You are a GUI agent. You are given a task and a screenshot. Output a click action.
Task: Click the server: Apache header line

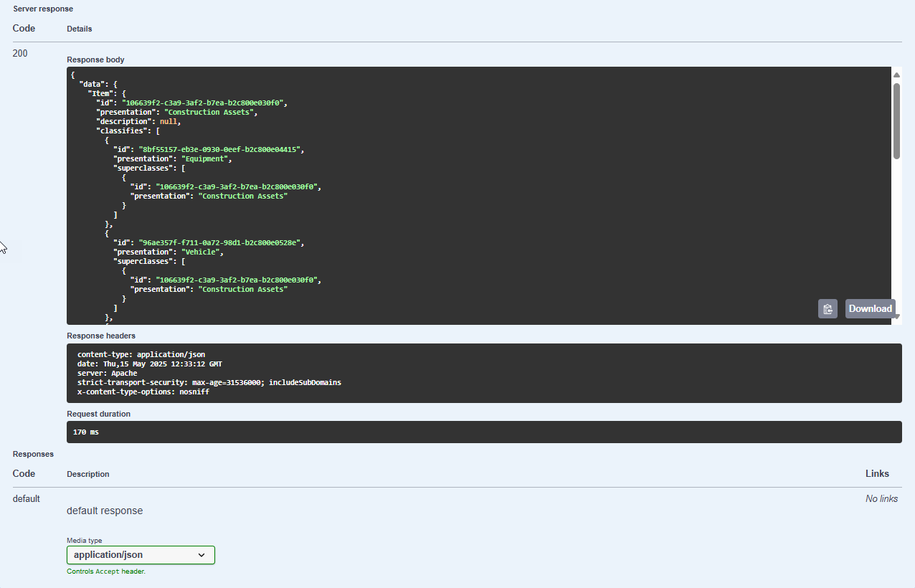[107, 373]
